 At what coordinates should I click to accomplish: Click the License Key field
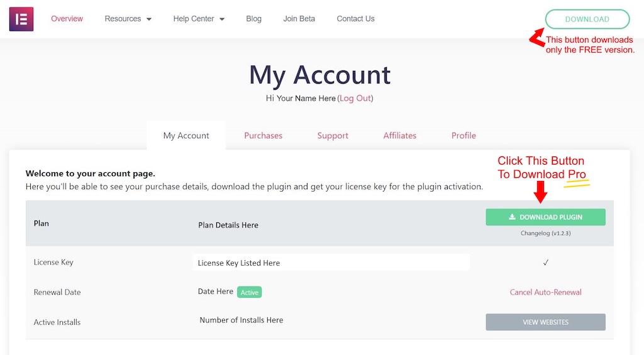coord(331,263)
